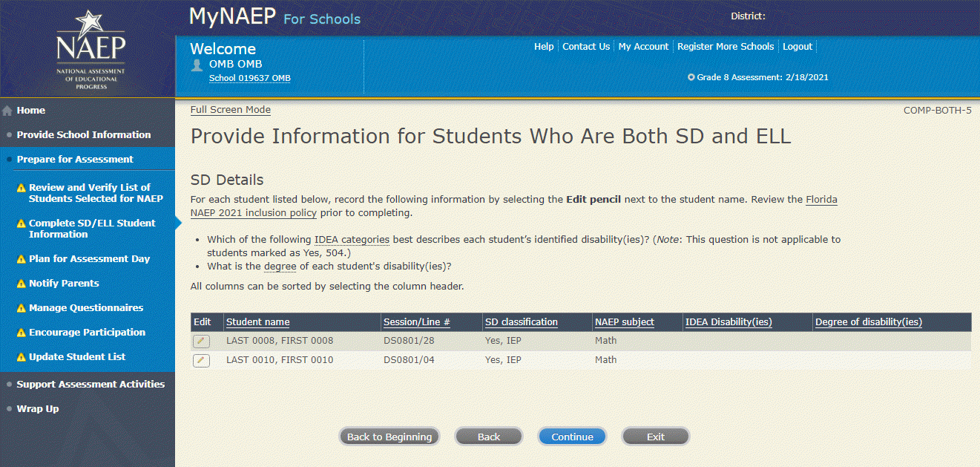980x467 pixels.
Task: Open Encourage Participation menu item
Action: (87, 333)
